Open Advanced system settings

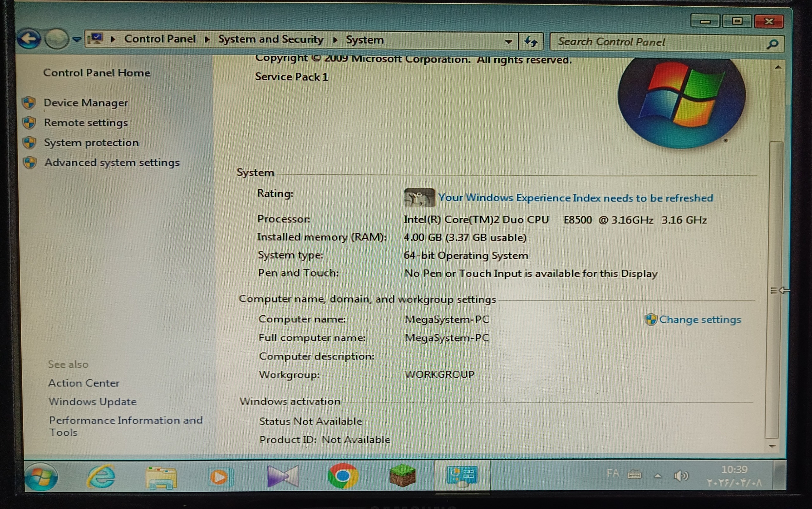112,163
